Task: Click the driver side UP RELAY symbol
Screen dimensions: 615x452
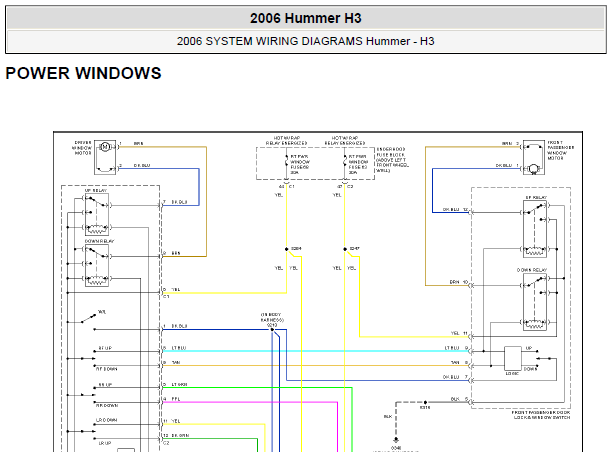Action: (x=97, y=215)
